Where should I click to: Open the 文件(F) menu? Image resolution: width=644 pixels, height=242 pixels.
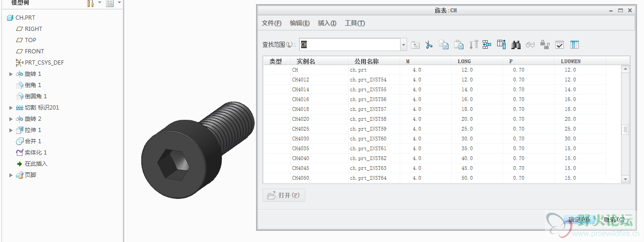272,23
